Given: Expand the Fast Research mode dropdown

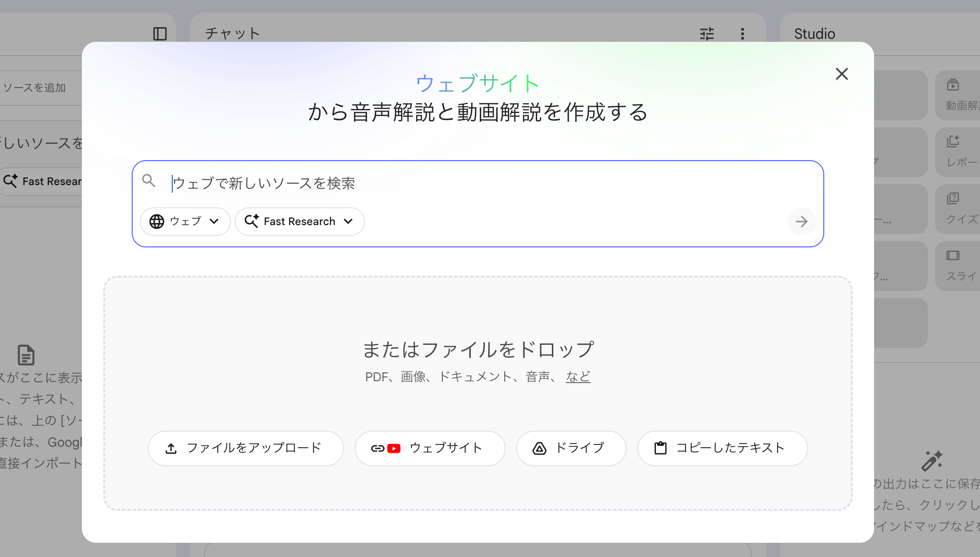Looking at the screenshot, I should click(299, 222).
